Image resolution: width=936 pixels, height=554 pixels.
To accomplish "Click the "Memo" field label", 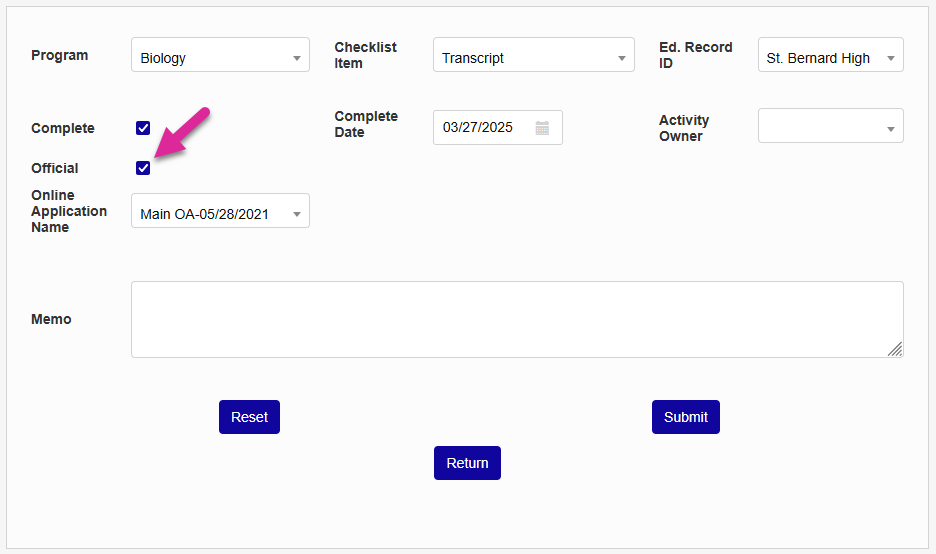I will tap(51, 320).
